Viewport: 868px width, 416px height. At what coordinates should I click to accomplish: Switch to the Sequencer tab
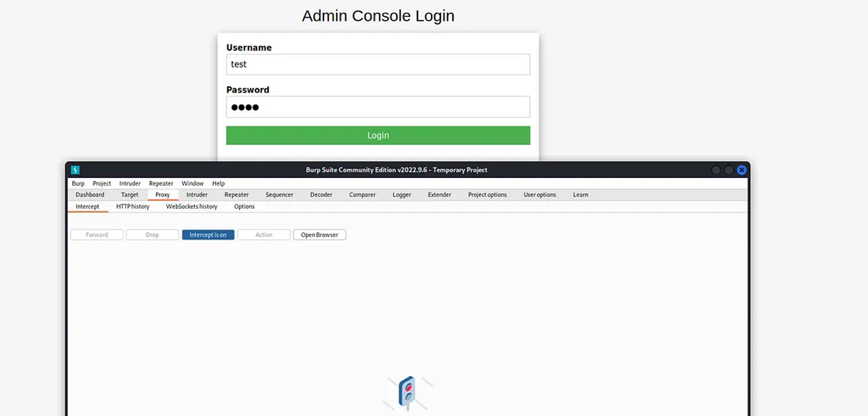pos(279,195)
